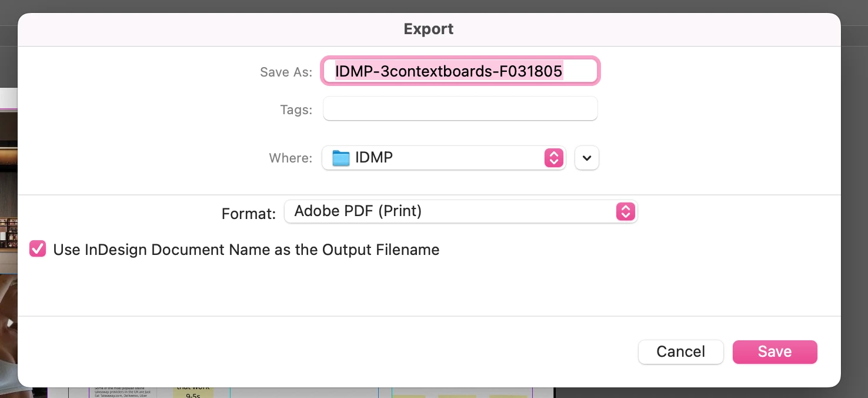Open the Adobe PDF (Print) format dropdown

[x=460, y=211]
